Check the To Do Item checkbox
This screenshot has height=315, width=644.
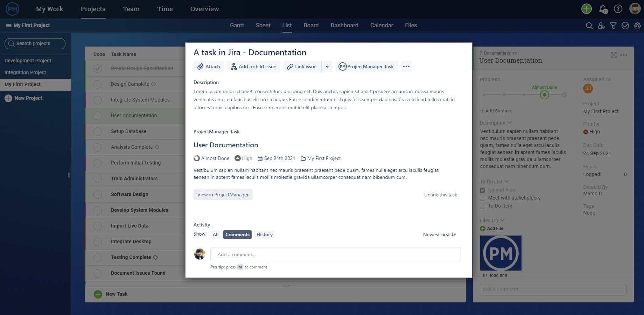482,206
